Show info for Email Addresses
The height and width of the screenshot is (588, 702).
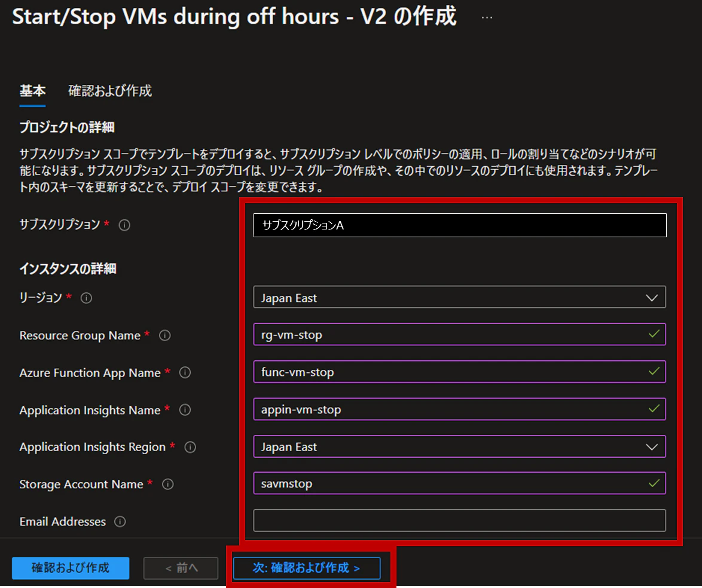120,521
